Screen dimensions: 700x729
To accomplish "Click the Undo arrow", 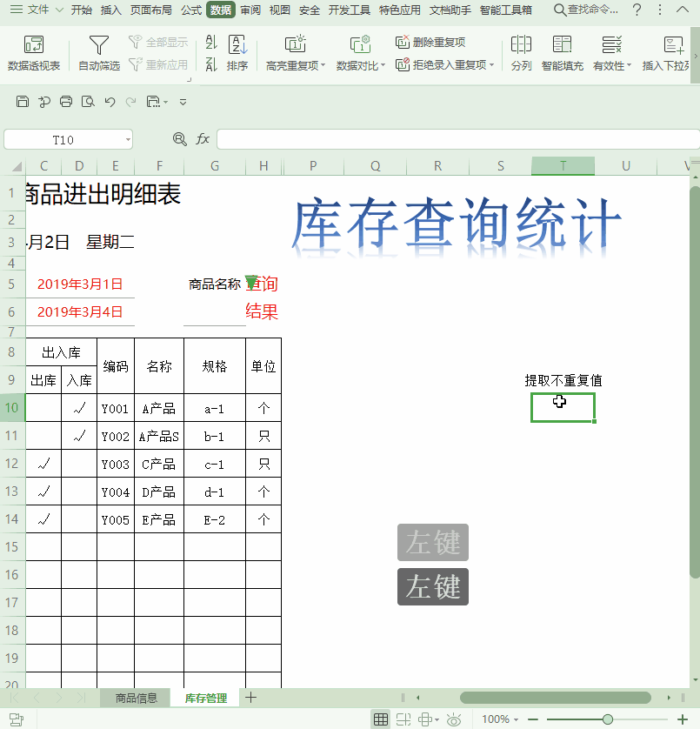I will tap(110, 102).
